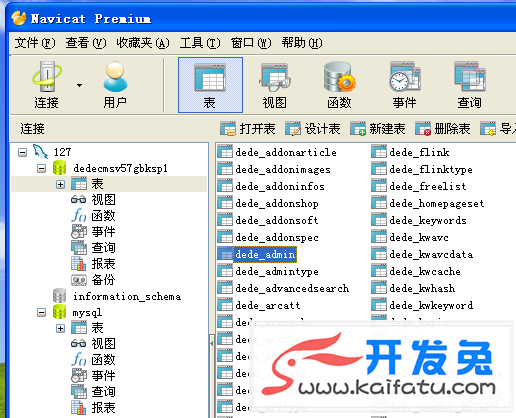Select the dede_arcatt table
Viewport: 516px width, 418px height.
click(x=259, y=305)
